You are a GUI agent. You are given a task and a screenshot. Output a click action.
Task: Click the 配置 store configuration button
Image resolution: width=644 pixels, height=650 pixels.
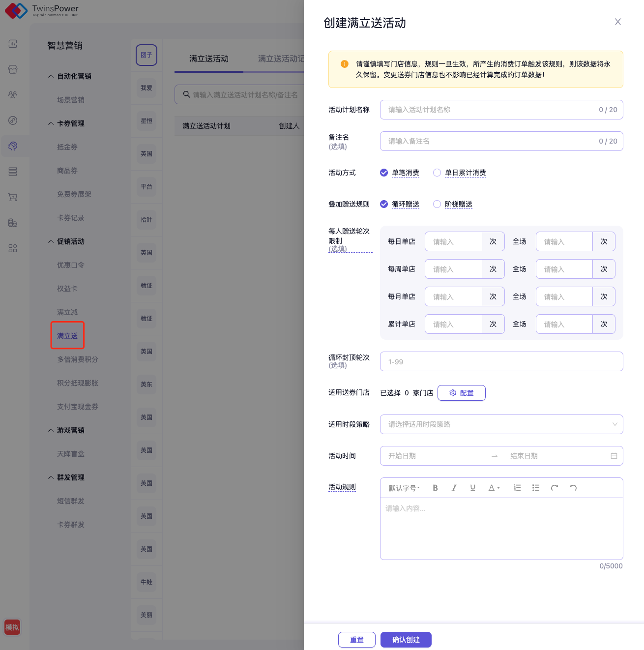click(461, 393)
